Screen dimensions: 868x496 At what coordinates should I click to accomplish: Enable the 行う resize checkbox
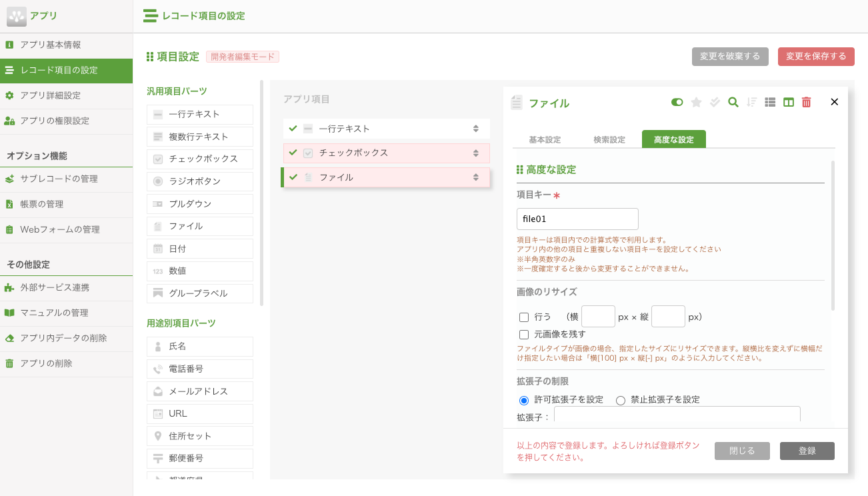(x=523, y=316)
